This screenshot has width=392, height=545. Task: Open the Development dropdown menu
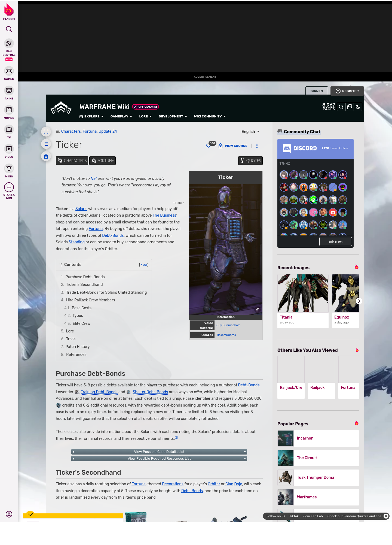[173, 116]
